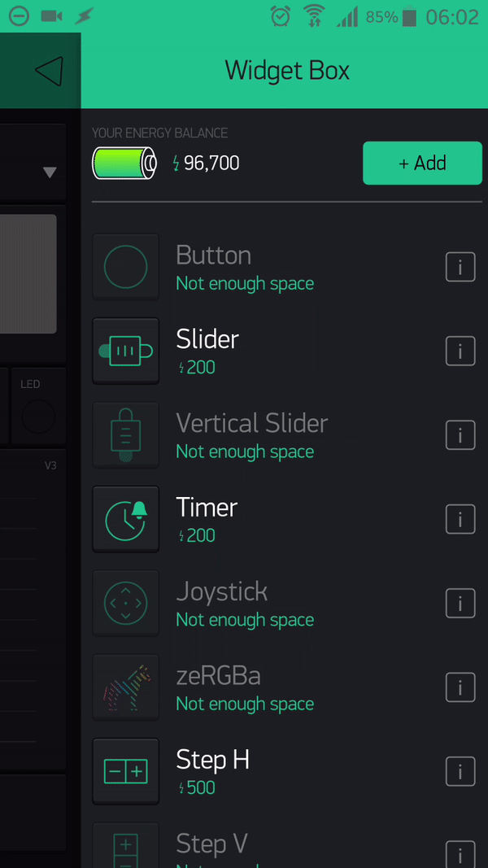The image size is (488, 868).
Task: Select the Timer widget clock icon
Action: [125, 519]
